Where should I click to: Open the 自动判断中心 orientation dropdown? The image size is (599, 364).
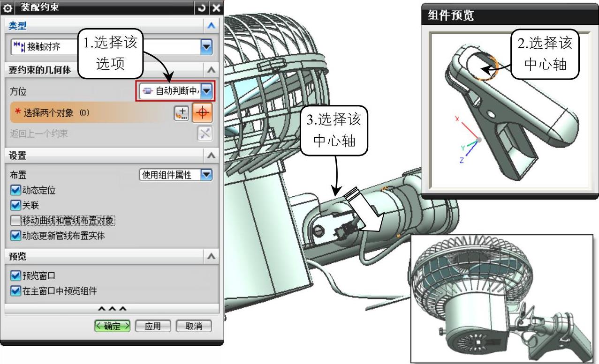(x=207, y=91)
